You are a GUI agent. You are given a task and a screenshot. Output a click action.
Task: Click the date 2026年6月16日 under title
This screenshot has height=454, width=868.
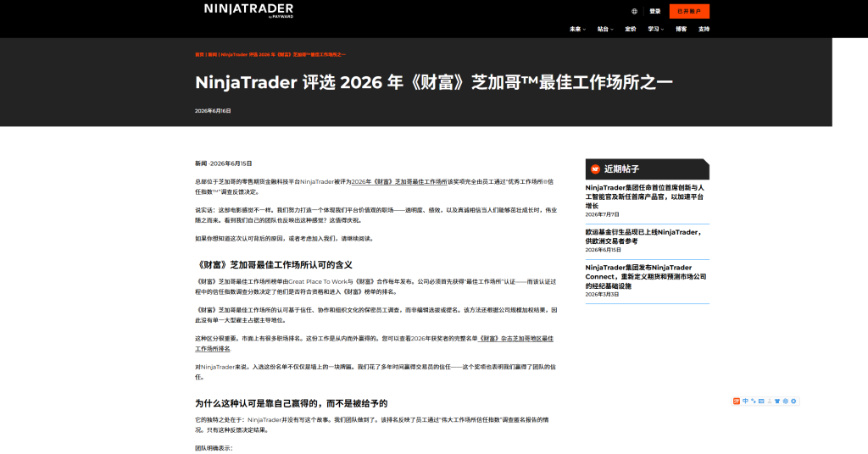[213, 111]
